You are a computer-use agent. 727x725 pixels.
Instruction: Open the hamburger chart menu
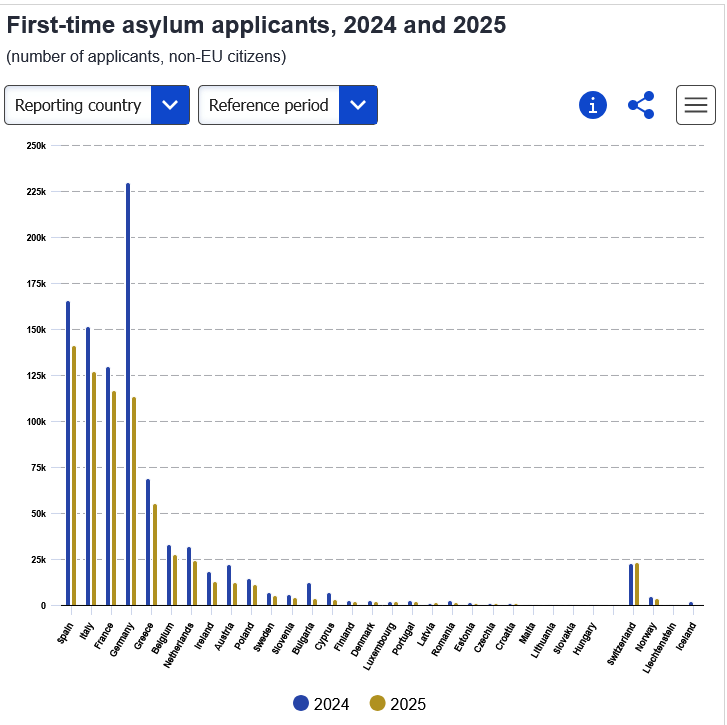pos(695,105)
